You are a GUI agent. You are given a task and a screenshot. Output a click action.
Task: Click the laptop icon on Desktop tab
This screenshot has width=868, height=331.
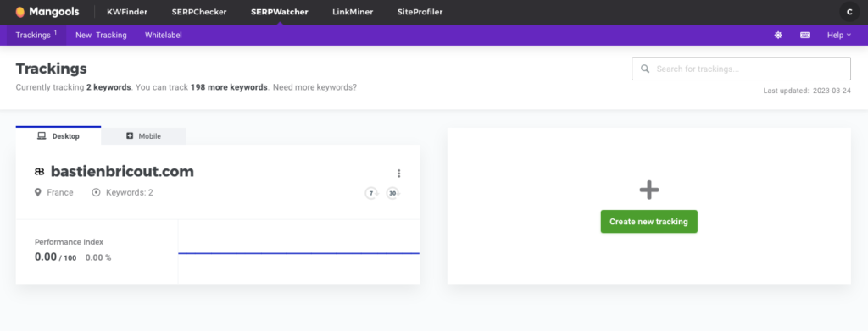pos(42,136)
